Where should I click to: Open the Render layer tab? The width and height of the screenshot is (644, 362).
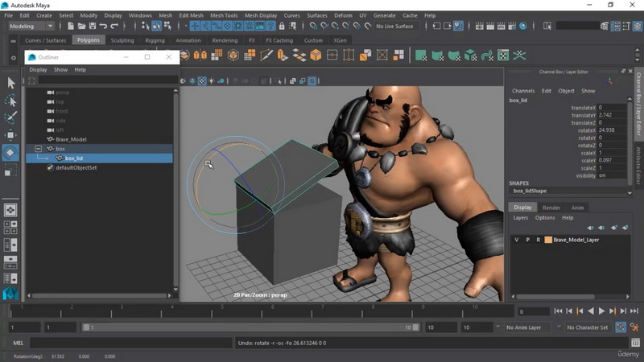pyautogui.click(x=551, y=208)
